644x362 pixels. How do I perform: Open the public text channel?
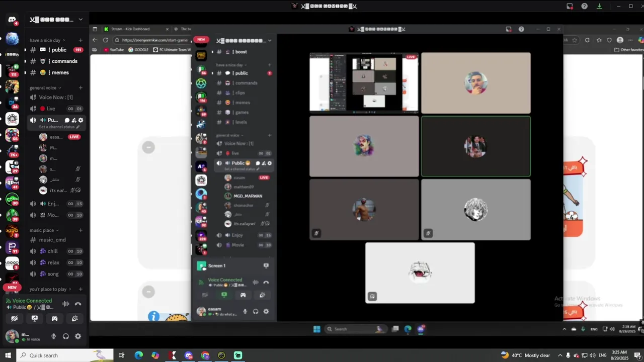pyautogui.click(x=55, y=50)
